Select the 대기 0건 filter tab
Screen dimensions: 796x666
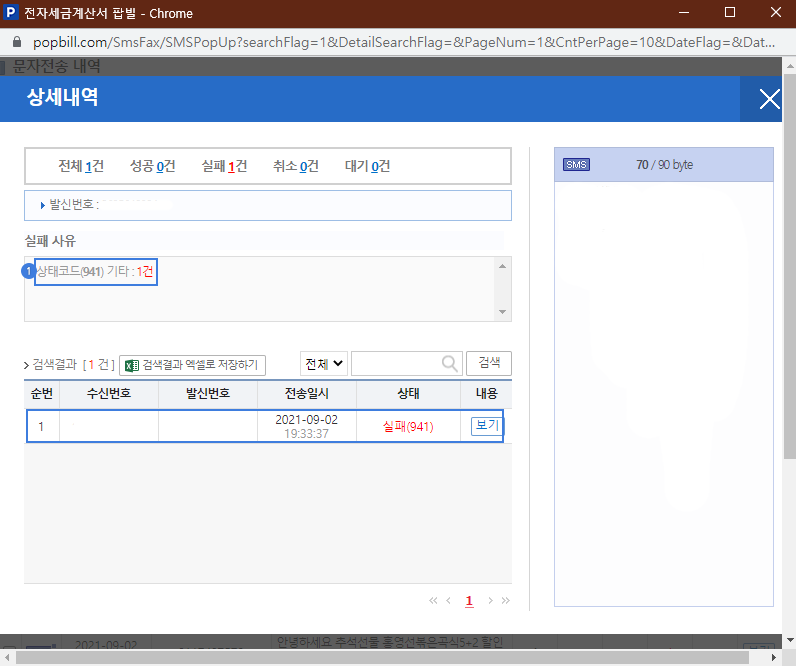(367, 166)
